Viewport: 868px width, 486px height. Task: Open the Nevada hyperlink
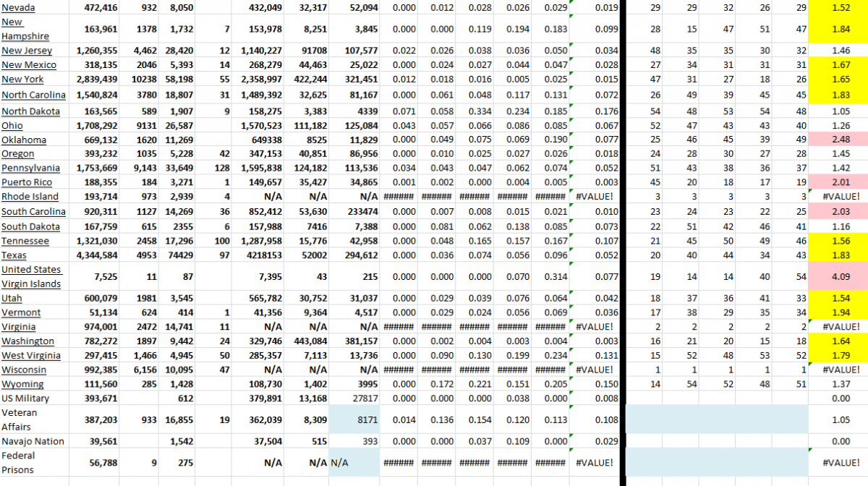17,8
